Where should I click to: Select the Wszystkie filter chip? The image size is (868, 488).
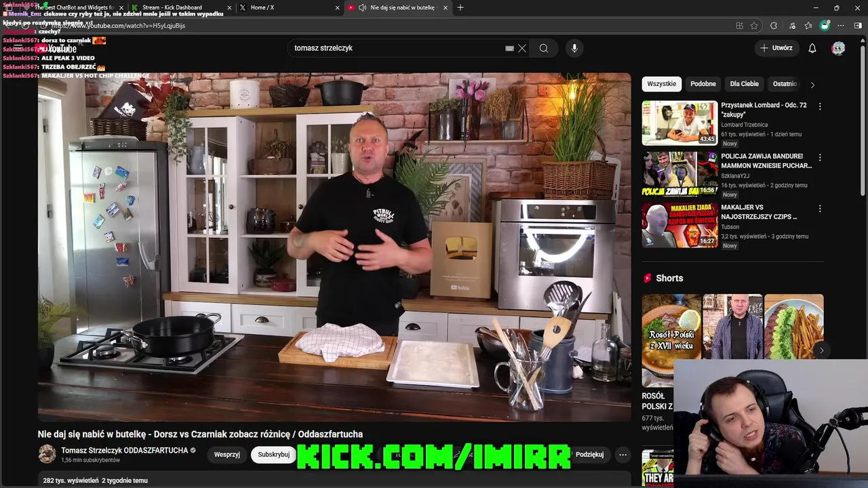(661, 84)
